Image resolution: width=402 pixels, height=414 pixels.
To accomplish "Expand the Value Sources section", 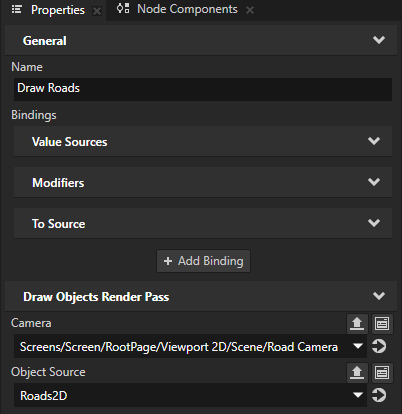I will point(374,141).
